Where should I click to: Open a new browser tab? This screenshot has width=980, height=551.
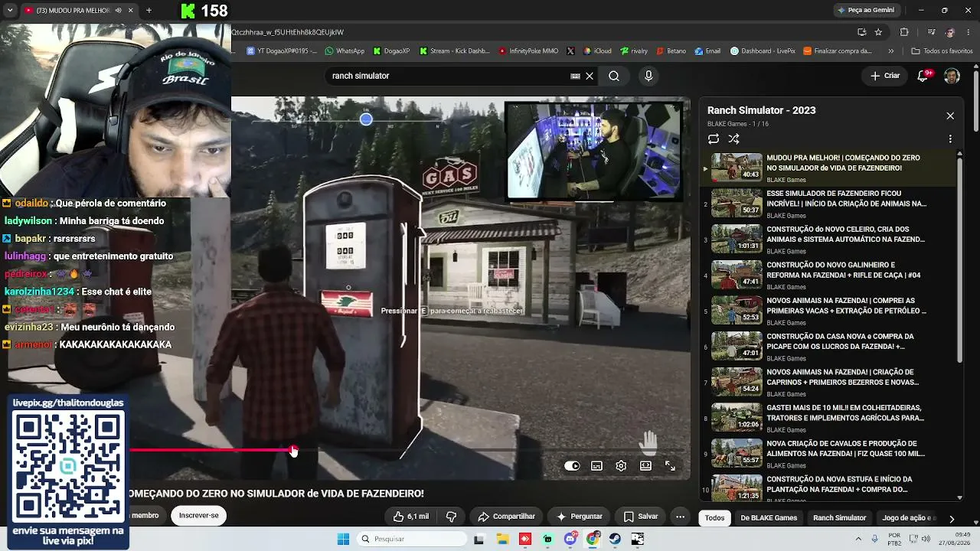click(x=149, y=11)
